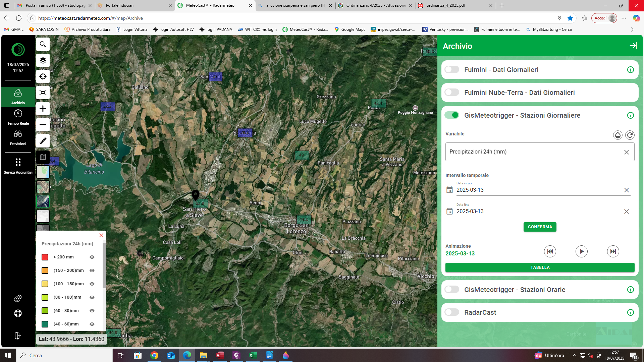The image size is (644, 362).
Task: Clear the Precipitazioni 24h variable selection
Action: click(627, 152)
